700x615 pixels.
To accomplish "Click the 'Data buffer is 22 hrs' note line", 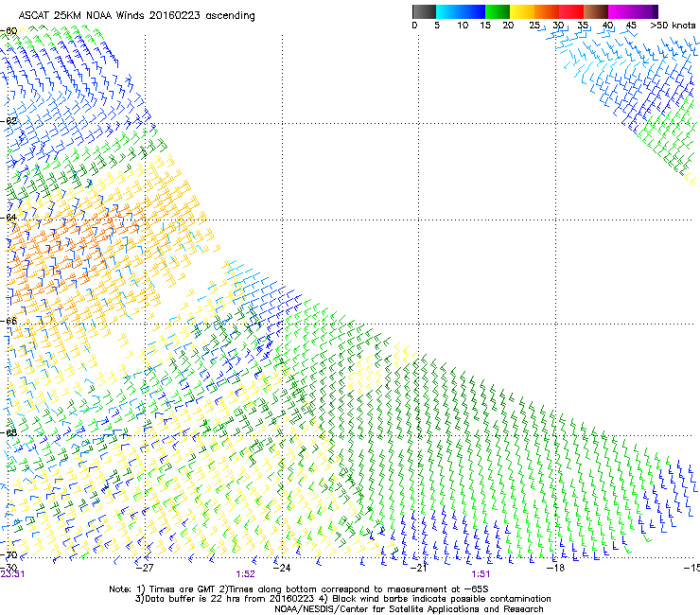I will coord(342,599).
